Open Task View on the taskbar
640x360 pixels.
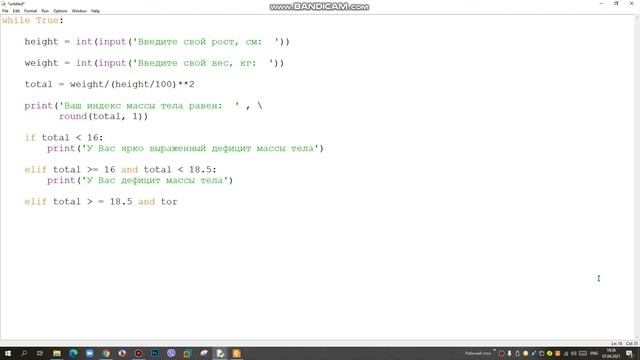tap(40, 353)
